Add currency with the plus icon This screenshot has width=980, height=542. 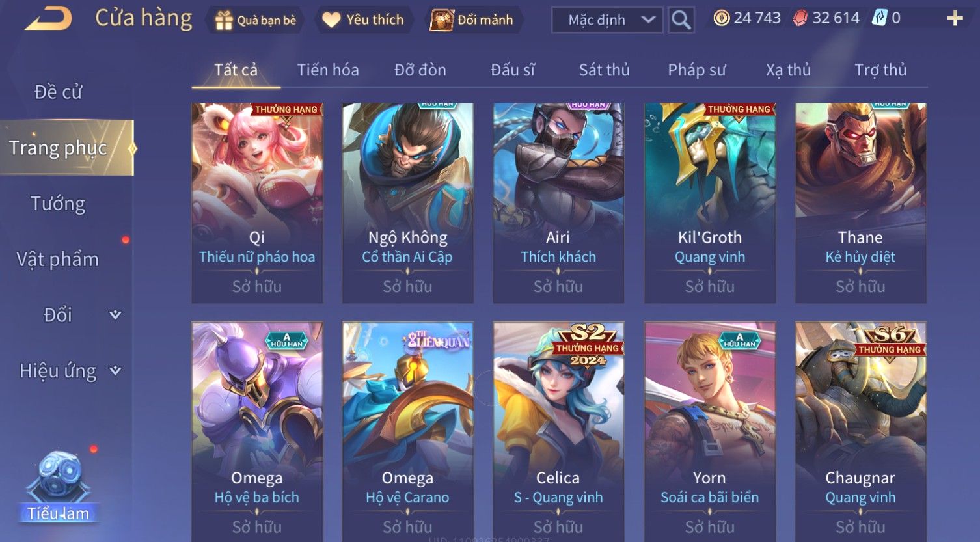pos(955,18)
